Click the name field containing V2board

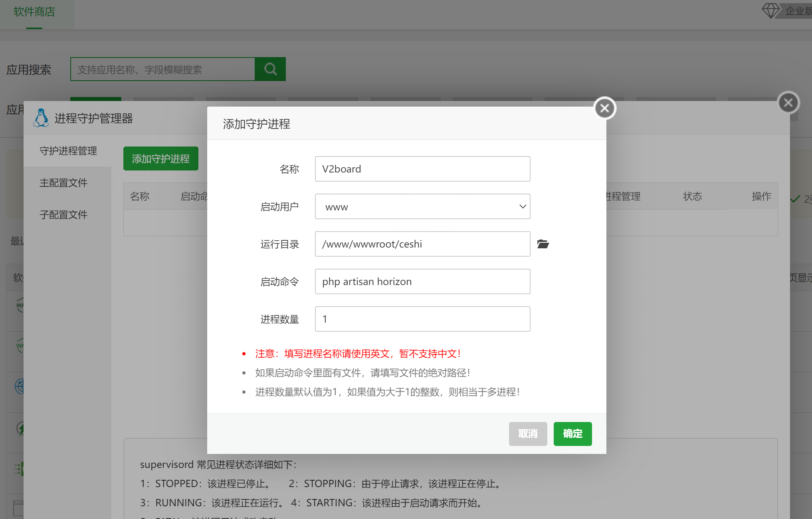422,169
